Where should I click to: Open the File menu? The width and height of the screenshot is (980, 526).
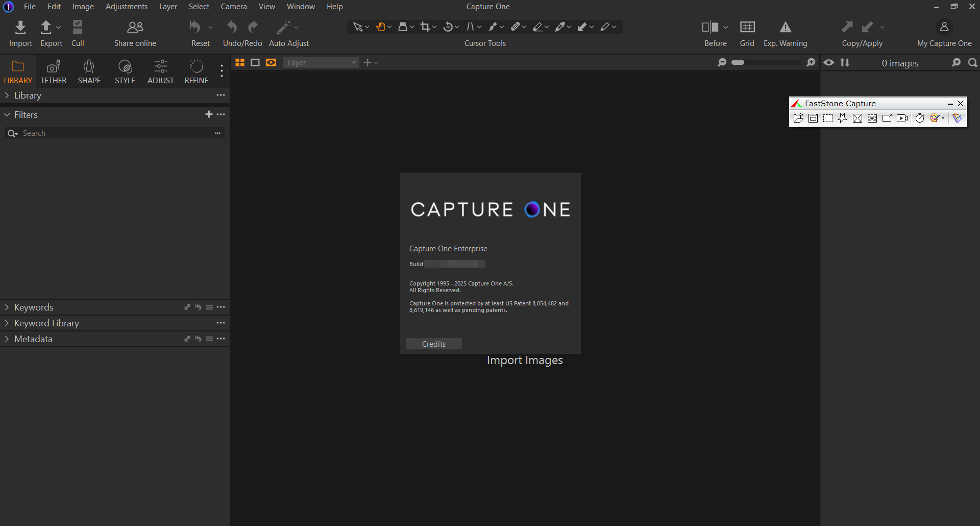pos(30,7)
